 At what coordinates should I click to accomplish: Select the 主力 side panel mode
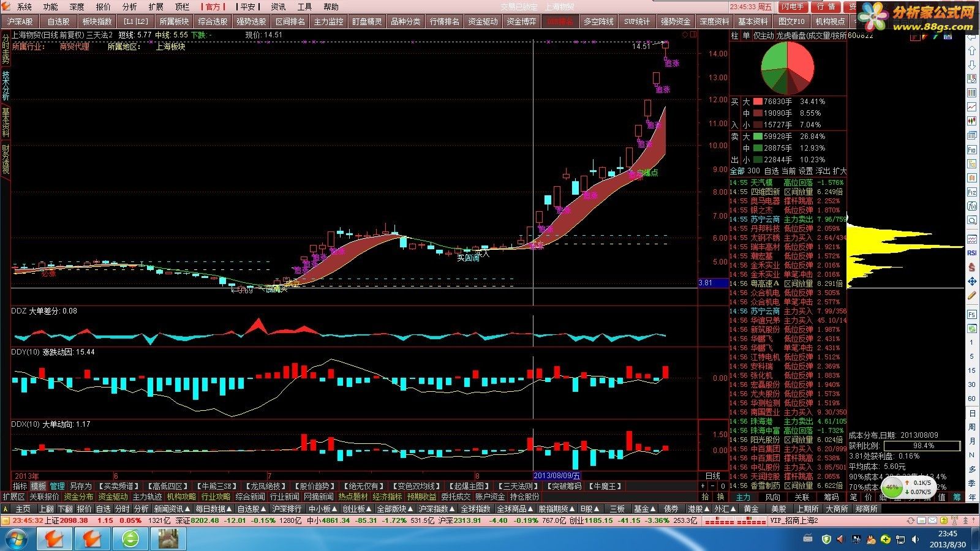(x=743, y=497)
